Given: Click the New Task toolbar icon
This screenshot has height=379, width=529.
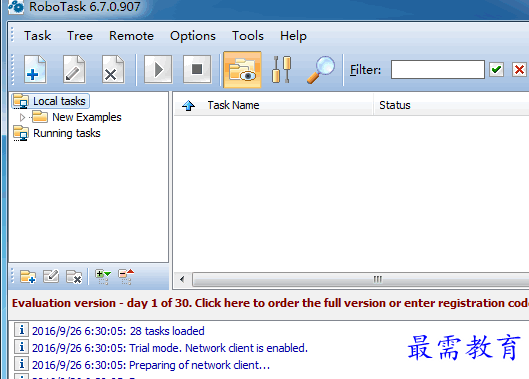Looking at the screenshot, I should 35,70.
